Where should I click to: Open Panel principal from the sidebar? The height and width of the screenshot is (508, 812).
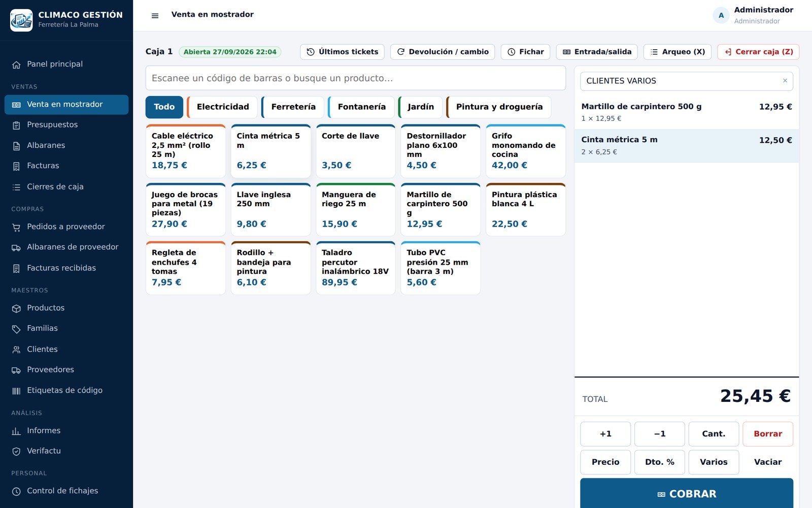coord(66,64)
